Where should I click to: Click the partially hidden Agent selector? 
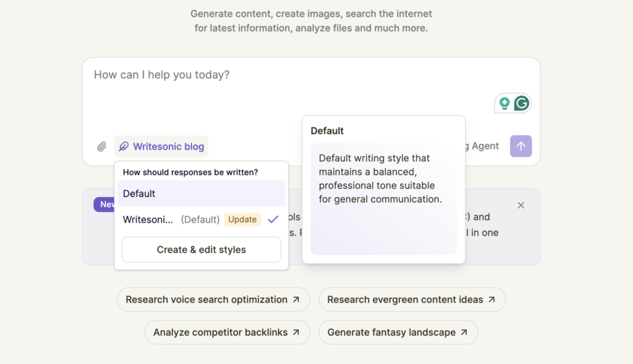tap(482, 146)
